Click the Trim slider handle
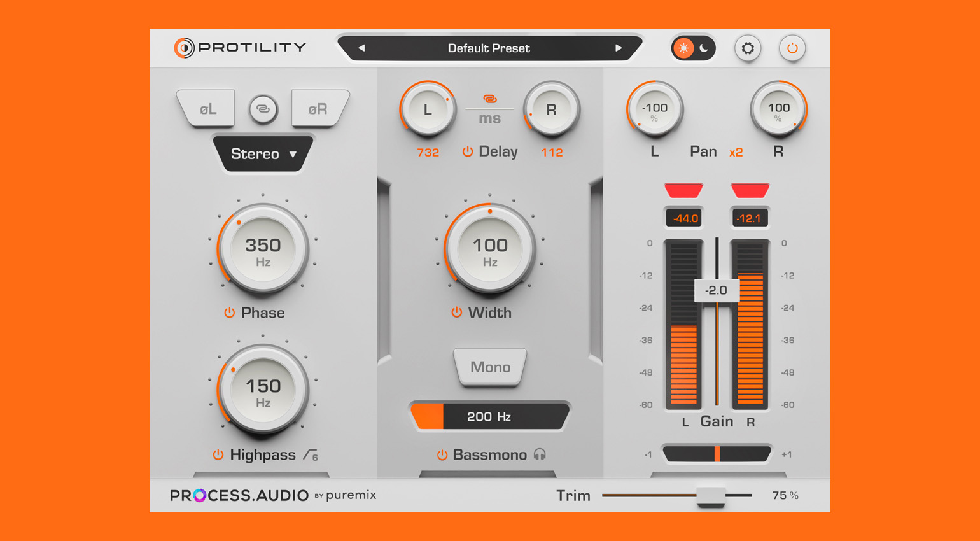 coord(711,495)
